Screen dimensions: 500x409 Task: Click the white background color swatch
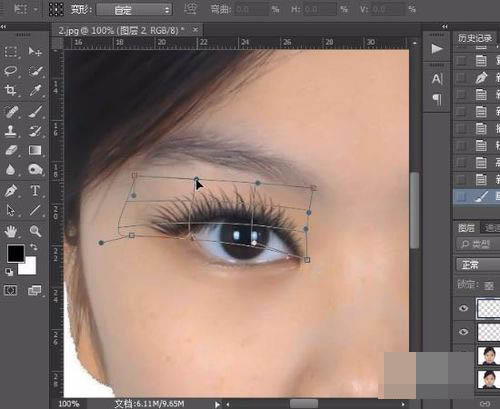pyautogui.click(x=29, y=268)
